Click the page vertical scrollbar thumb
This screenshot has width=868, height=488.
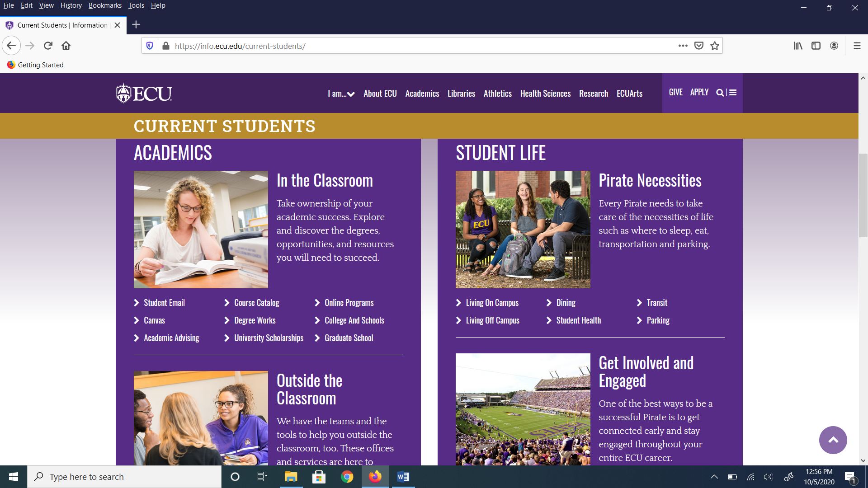[x=863, y=194]
